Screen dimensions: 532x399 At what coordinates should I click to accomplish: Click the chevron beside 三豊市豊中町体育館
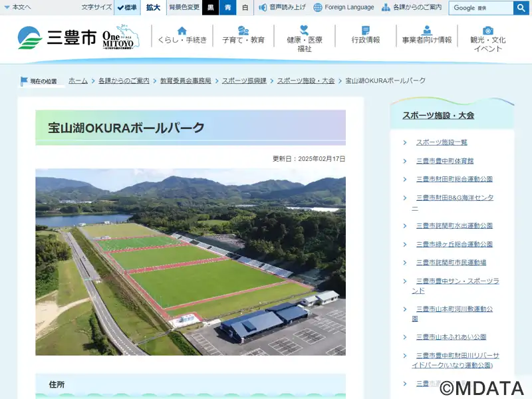405,161
